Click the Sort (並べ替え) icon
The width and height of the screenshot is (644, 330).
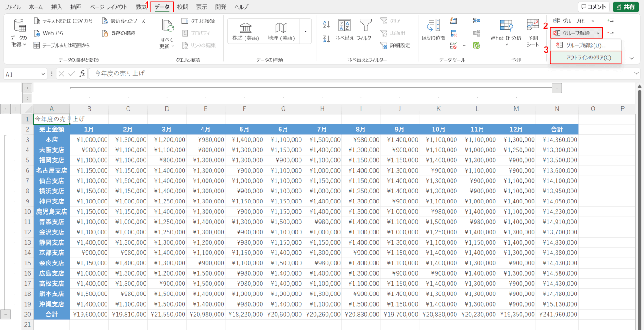click(x=344, y=26)
